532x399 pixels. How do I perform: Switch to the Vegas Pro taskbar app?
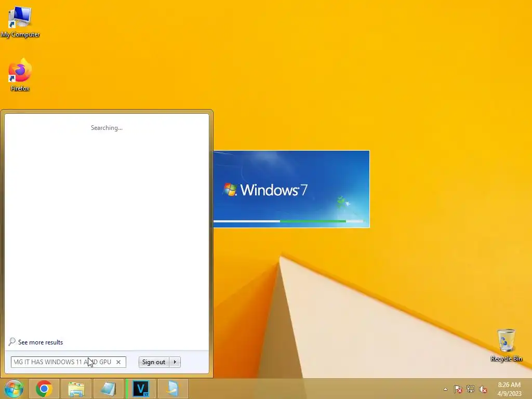click(x=141, y=389)
